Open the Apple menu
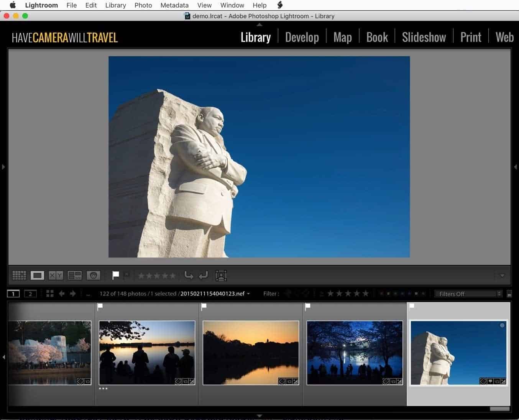This screenshot has width=519, height=420. tap(13, 5)
